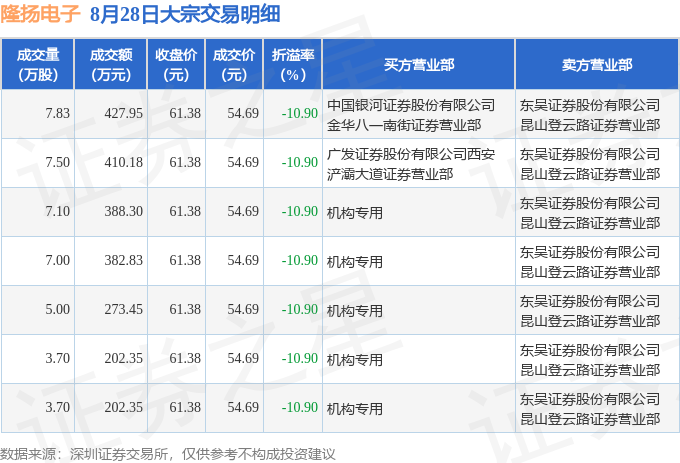Image resolution: width=680 pixels, height=463 pixels.
Task: Click the 8月28日大宗交易明细 heading
Action: pos(185,14)
